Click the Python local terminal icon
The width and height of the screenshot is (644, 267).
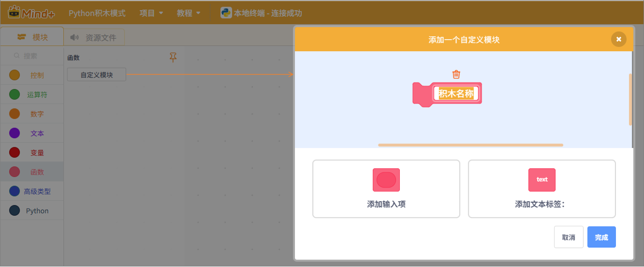click(226, 13)
